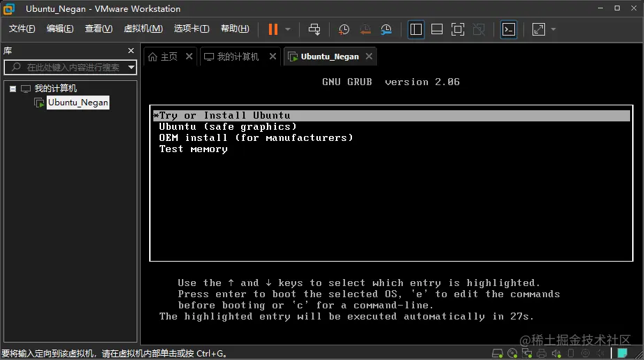Click the CD/DVD drive status icon
Image resolution: width=644 pixels, height=360 pixels.
tap(512, 353)
